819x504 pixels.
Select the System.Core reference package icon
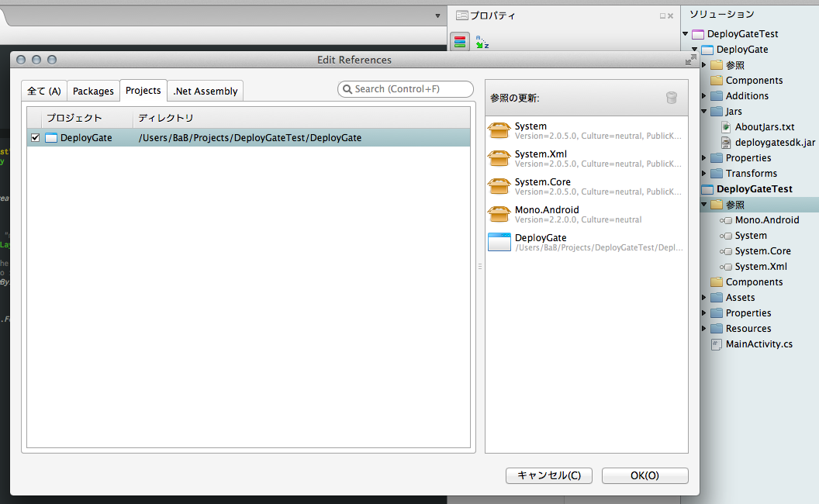click(499, 186)
